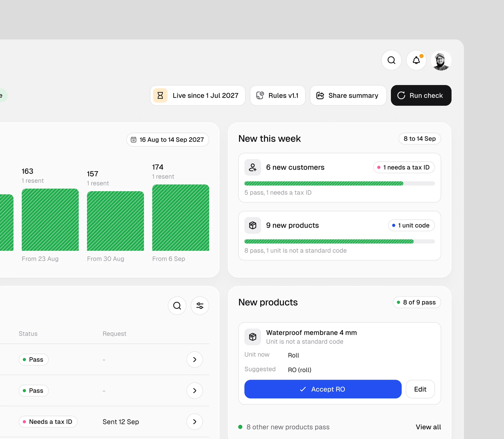Viewport: 504px width, 439px height.
Task: Click the bar for From 30 Aug
Action: 115,221
